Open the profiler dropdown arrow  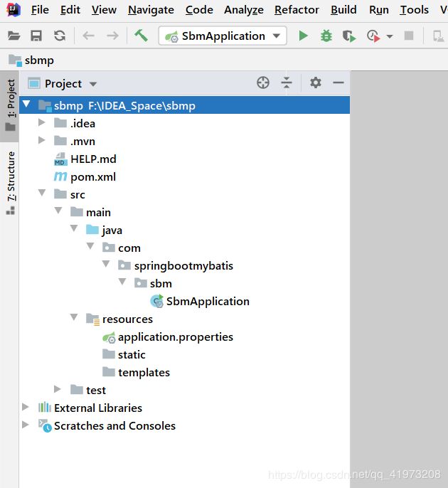[389, 36]
